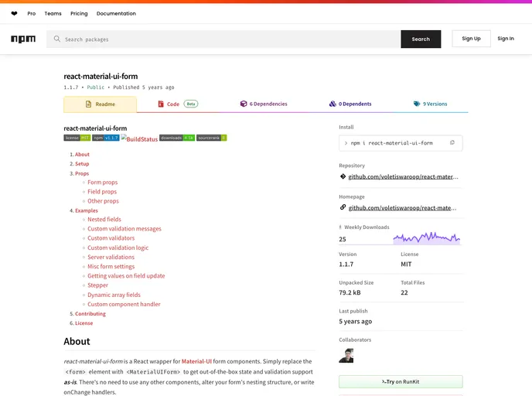
Task: Jump to Stepper example
Action: 97,285
